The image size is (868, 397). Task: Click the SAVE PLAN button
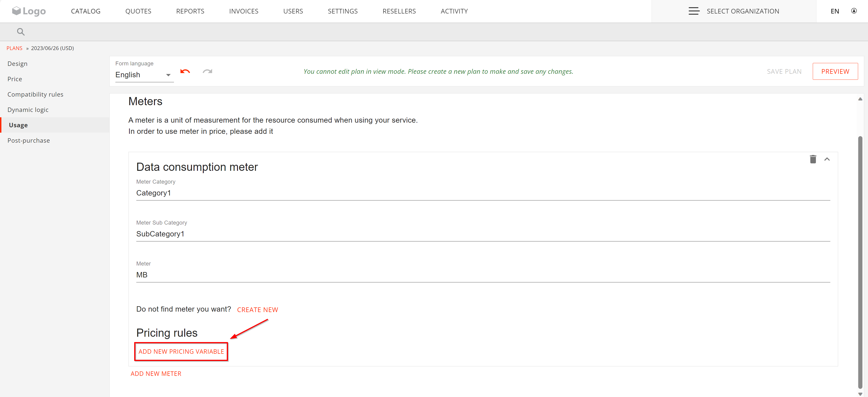tap(784, 71)
